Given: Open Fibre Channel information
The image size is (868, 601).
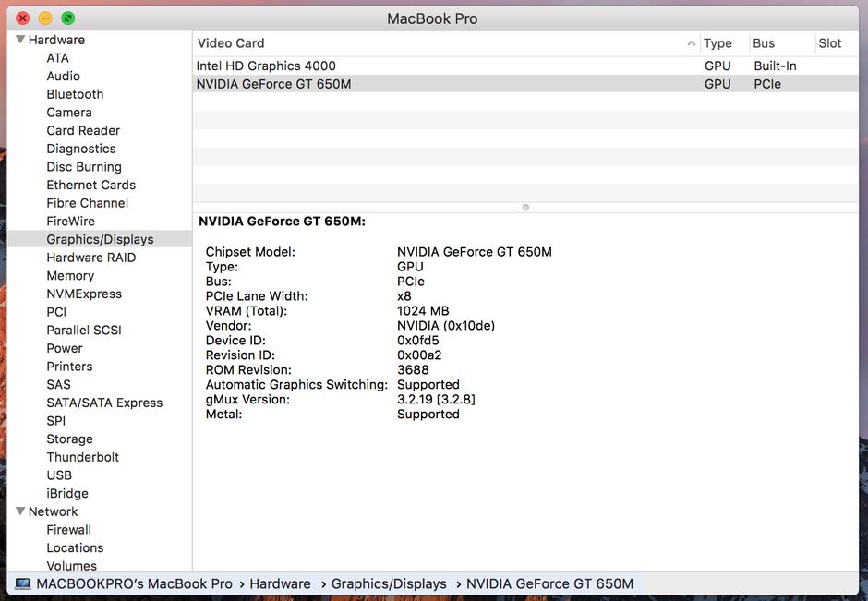Looking at the screenshot, I should click(x=87, y=203).
